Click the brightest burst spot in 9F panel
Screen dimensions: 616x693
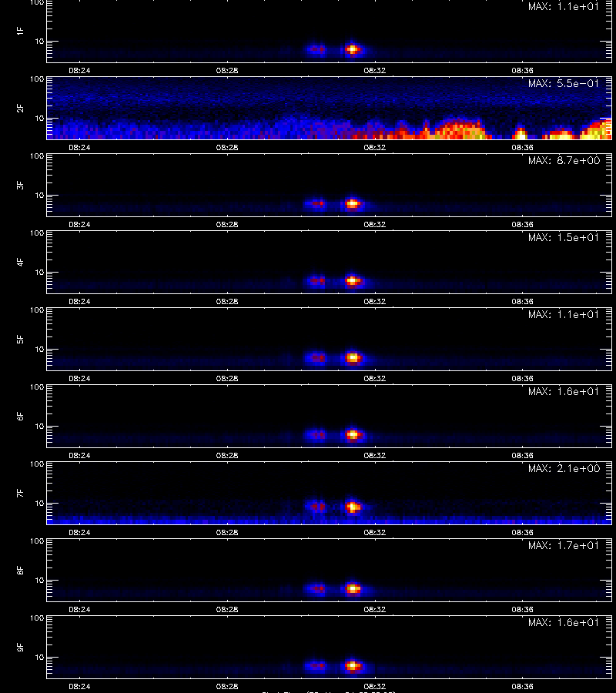click(x=353, y=665)
